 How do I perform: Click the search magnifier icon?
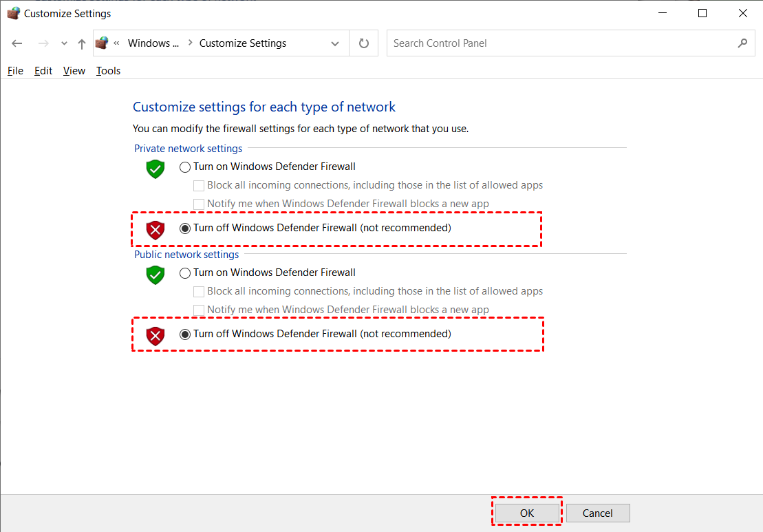pos(742,43)
